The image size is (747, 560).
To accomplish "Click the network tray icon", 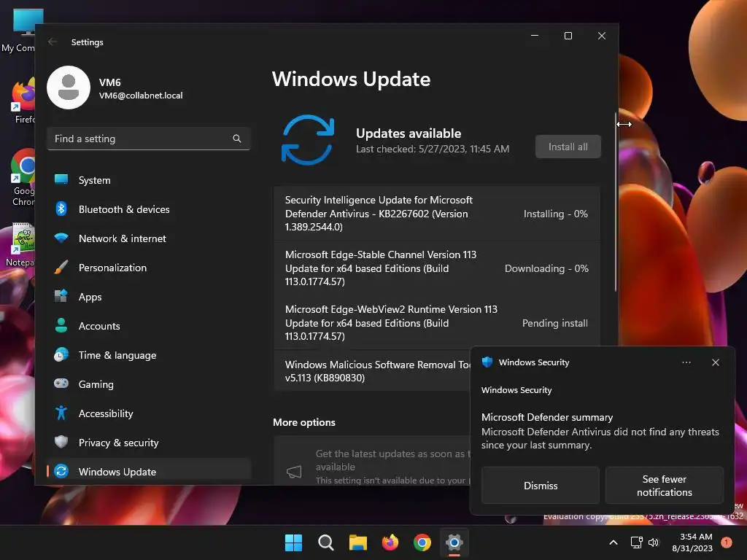I will pos(636,542).
